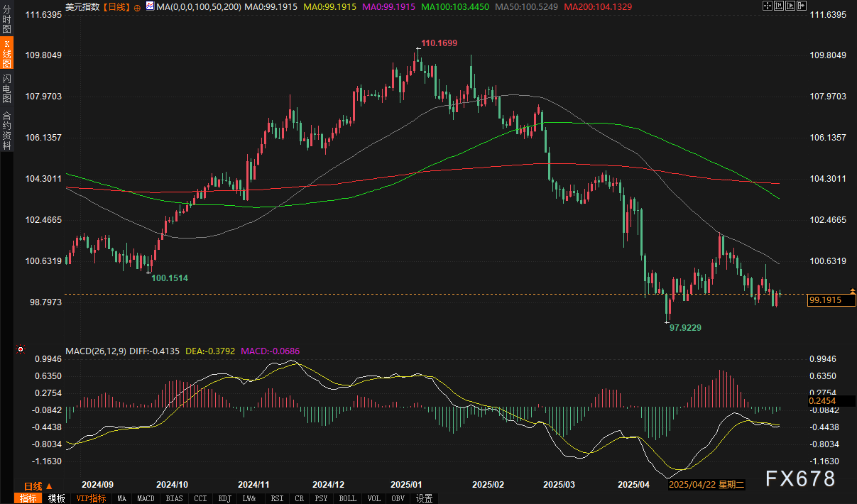Click the second chart tool icon at top right

point(779,6)
